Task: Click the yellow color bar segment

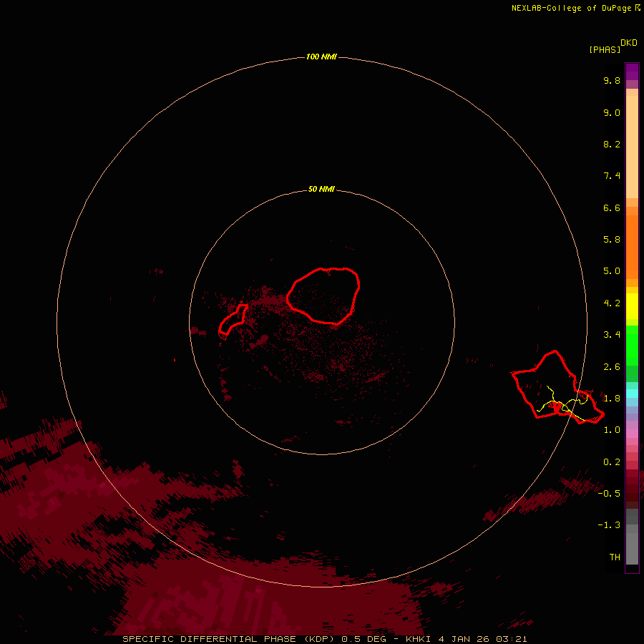Action: point(632,306)
